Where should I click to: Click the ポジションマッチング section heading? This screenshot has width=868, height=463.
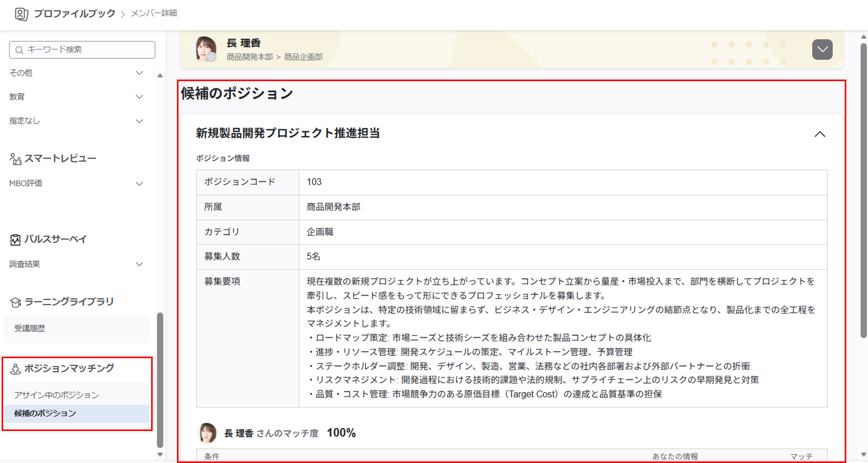coord(69,368)
